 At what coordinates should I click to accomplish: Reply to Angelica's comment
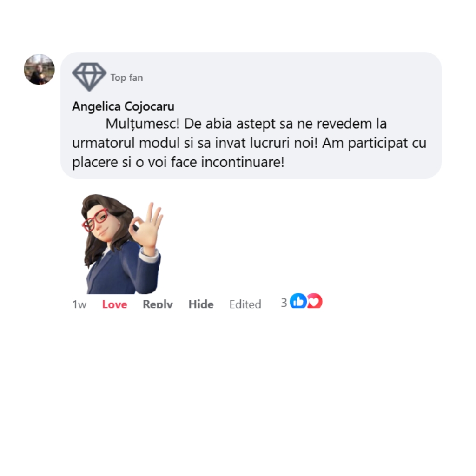pyautogui.click(x=158, y=304)
